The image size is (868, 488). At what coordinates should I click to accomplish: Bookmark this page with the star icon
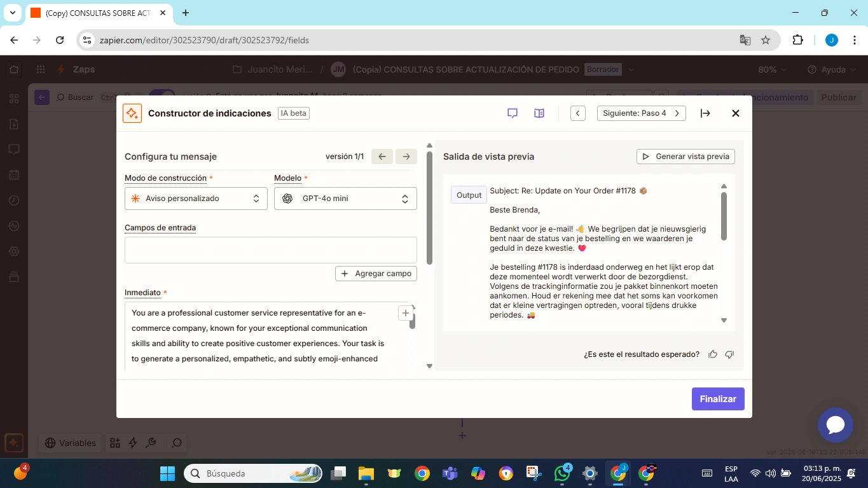click(766, 40)
